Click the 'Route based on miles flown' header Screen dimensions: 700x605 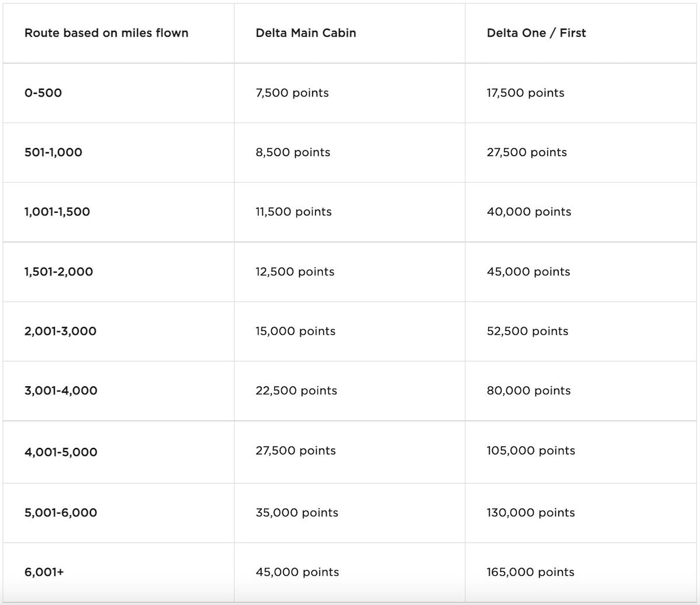pos(106,33)
